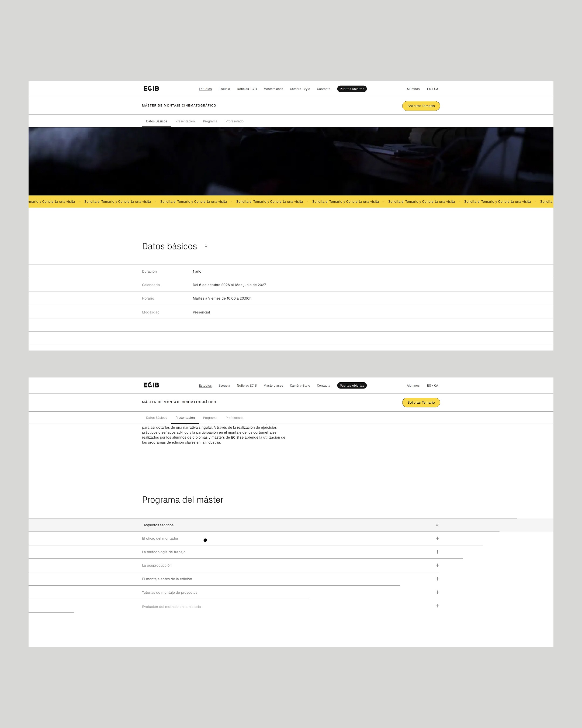
Task: Expand Evolución del montaje en la historia plus
Action: (x=437, y=606)
